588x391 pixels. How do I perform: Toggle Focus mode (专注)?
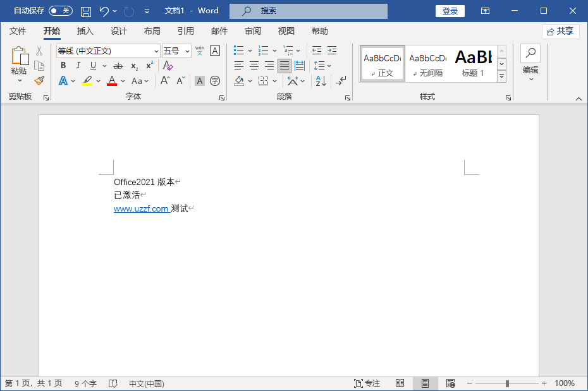point(367,383)
